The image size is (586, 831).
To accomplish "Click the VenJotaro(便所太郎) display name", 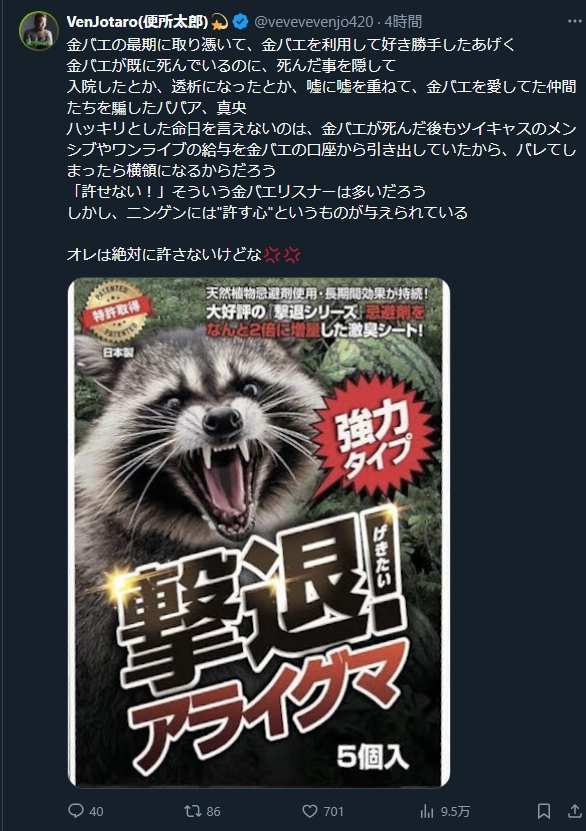I will click(137, 22).
